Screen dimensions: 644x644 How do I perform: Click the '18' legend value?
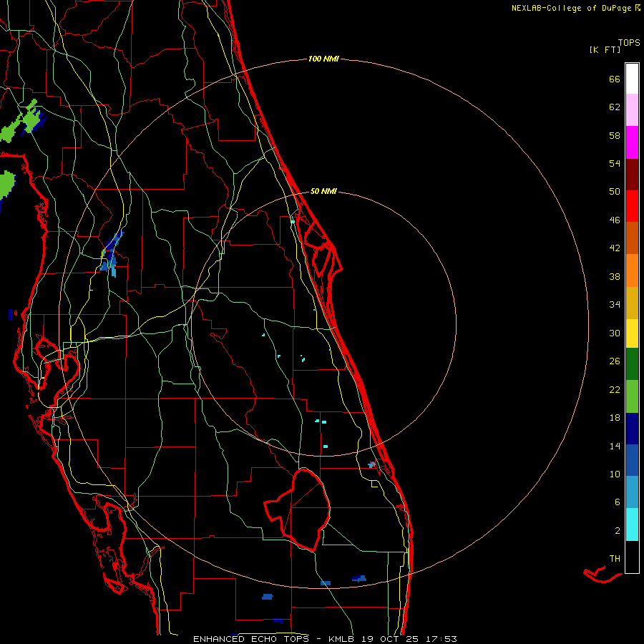(615, 418)
